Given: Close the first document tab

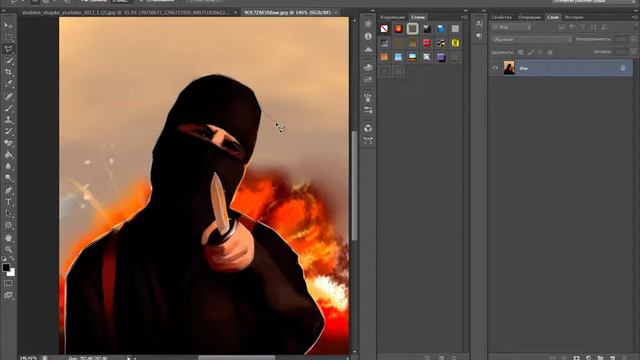Looking at the screenshot, I should click(x=236, y=13).
